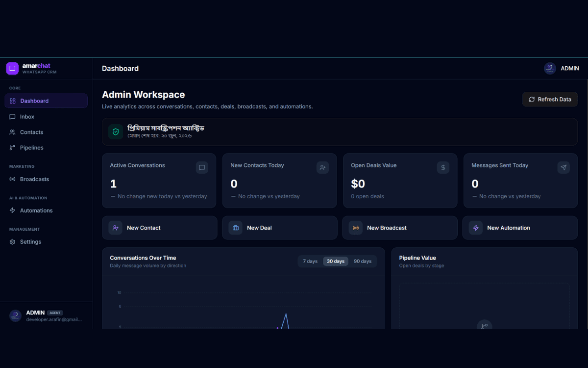Click the Pipeline Value branch placeholder icon

(x=484, y=325)
